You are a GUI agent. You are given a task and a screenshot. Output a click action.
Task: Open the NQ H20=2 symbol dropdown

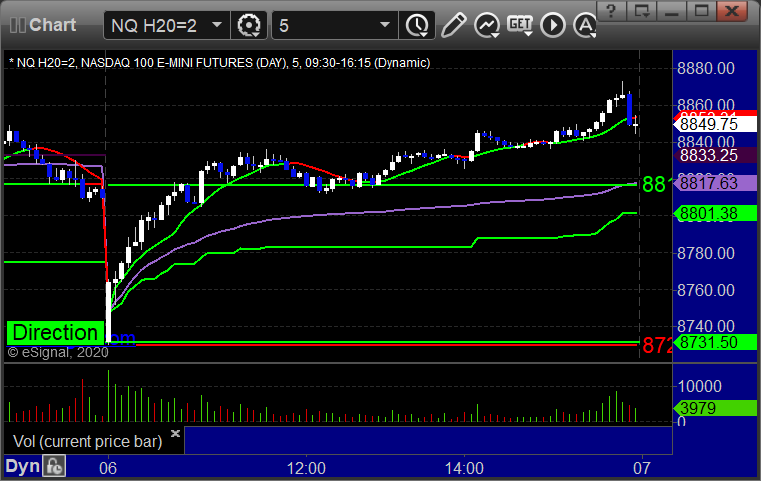217,25
